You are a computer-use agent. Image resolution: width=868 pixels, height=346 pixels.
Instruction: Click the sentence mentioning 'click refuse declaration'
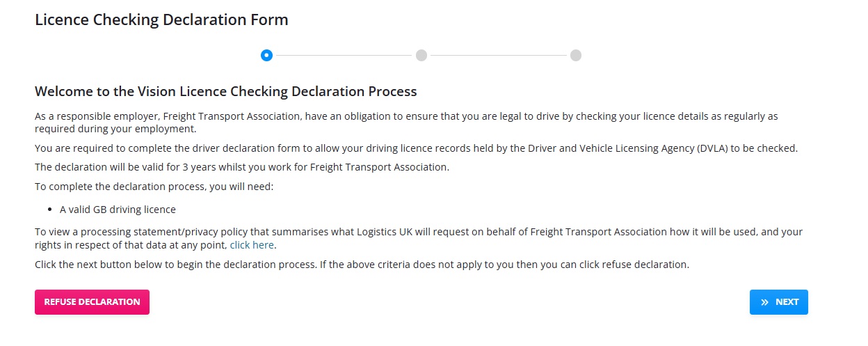click(362, 265)
